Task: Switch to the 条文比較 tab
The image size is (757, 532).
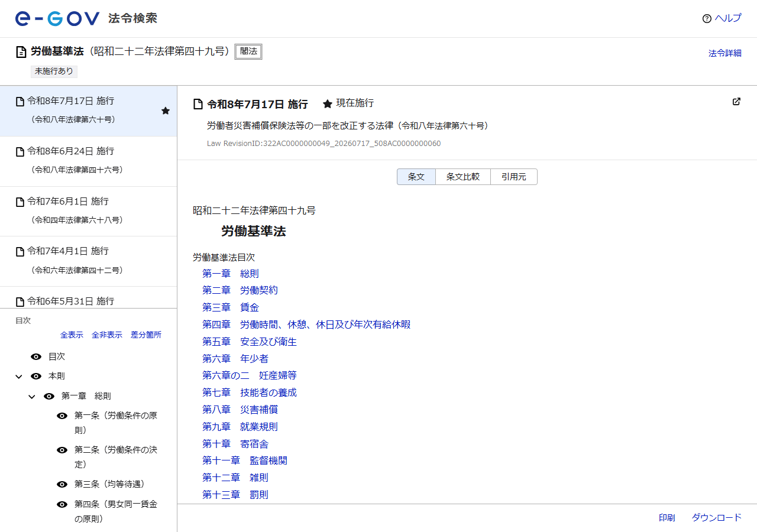Action: tap(463, 177)
